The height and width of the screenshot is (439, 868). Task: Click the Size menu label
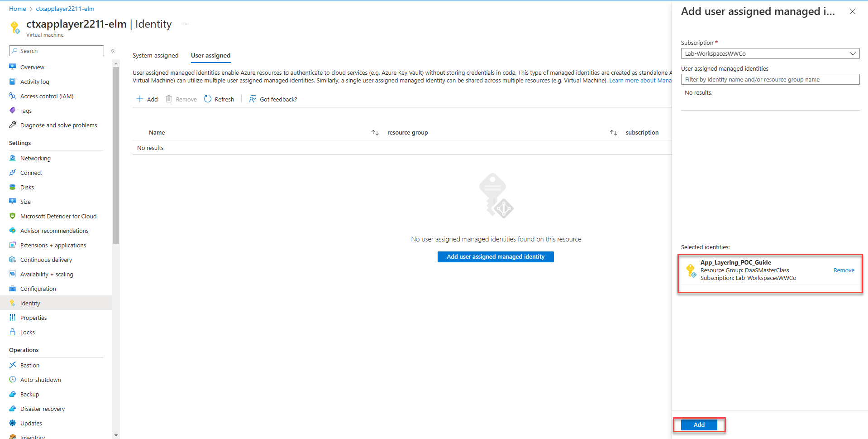click(x=25, y=202)
